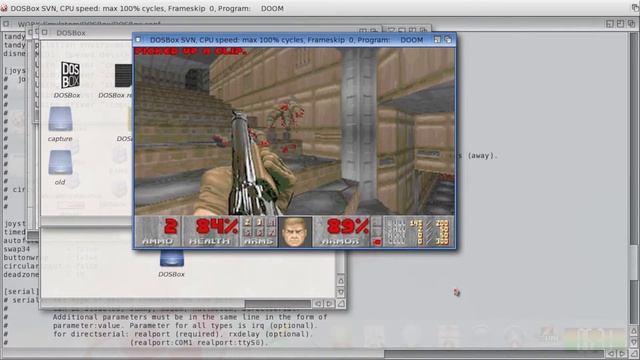The image size is (640, 360).
Task: Click the screen depth gadget at top-right corner
Action: tap(635, 7)
